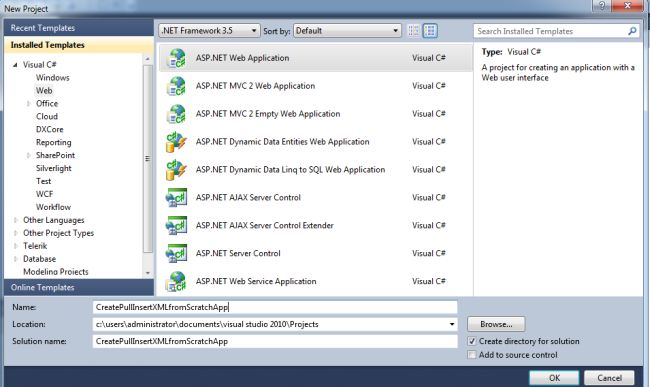Select the Modeling Projects category

(56, 272)
